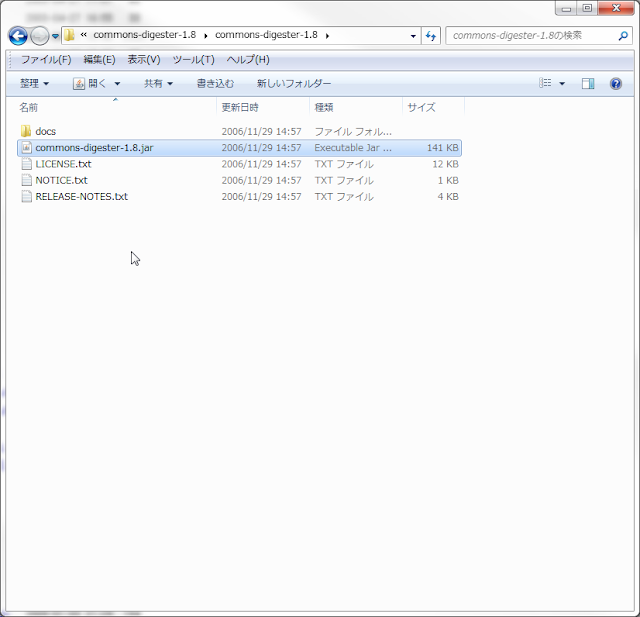Open recent pages dropdown beside Forward arrow
Viewport: 640px width, 617px height.
(x=55, y=36)
